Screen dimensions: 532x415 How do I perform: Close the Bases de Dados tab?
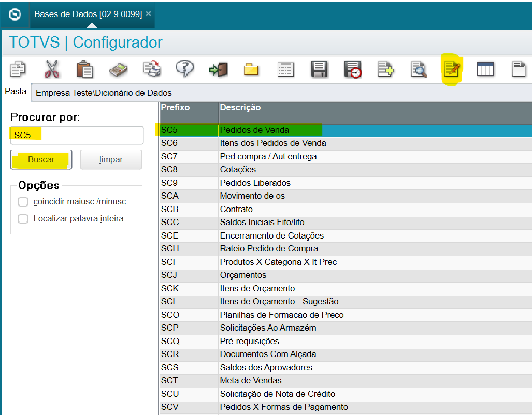(x=148, y=13)
